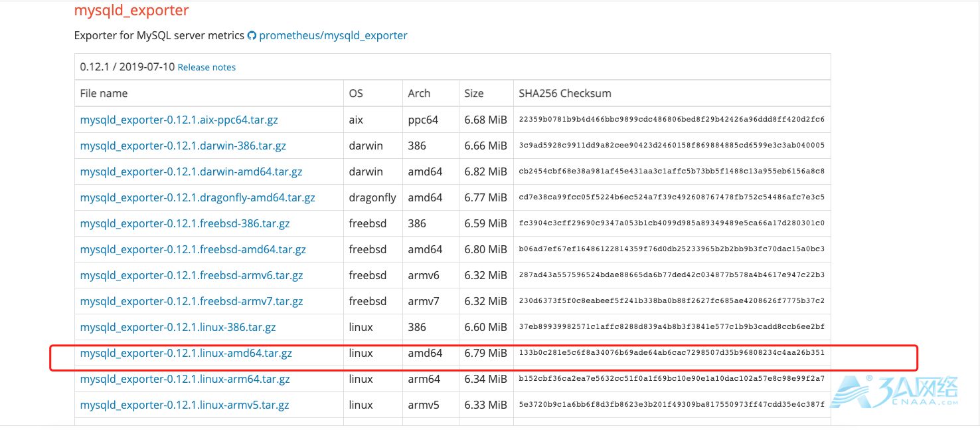The image size is (980, 430).
Task: Select checksum starting with 22359b0781b9
Action: (x=671, y=120)
